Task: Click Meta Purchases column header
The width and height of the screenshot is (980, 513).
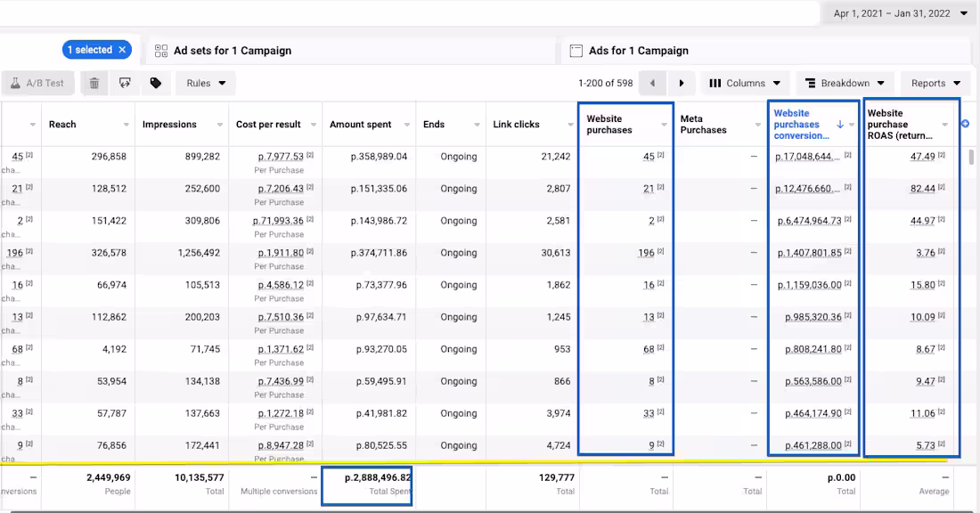Action: [704, 125]
